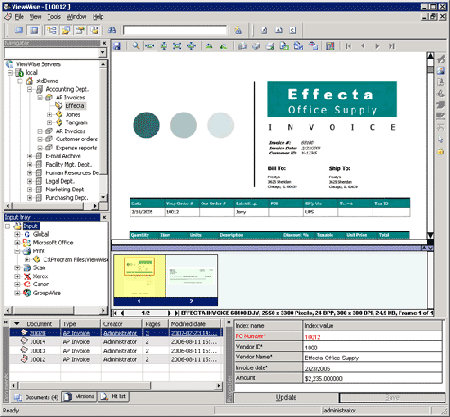Expand the Marketing Dept node

[30, 189]
